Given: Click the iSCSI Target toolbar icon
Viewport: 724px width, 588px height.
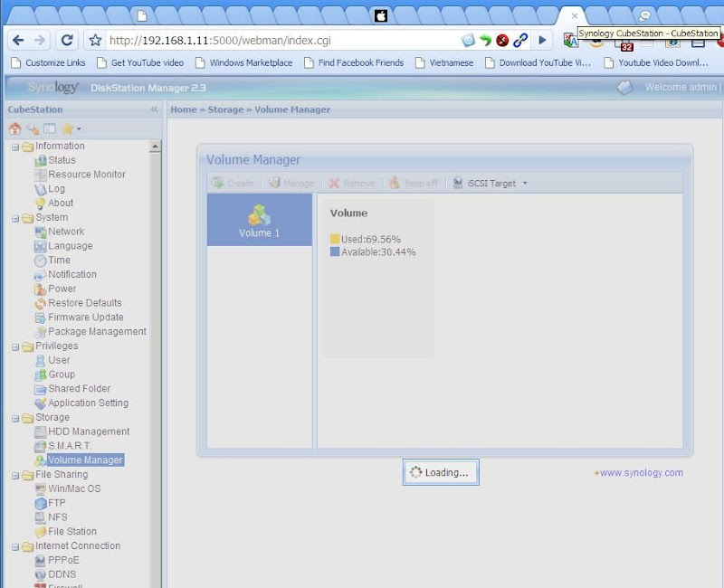Looking at the screenshot, I should (x=457, y=182).
